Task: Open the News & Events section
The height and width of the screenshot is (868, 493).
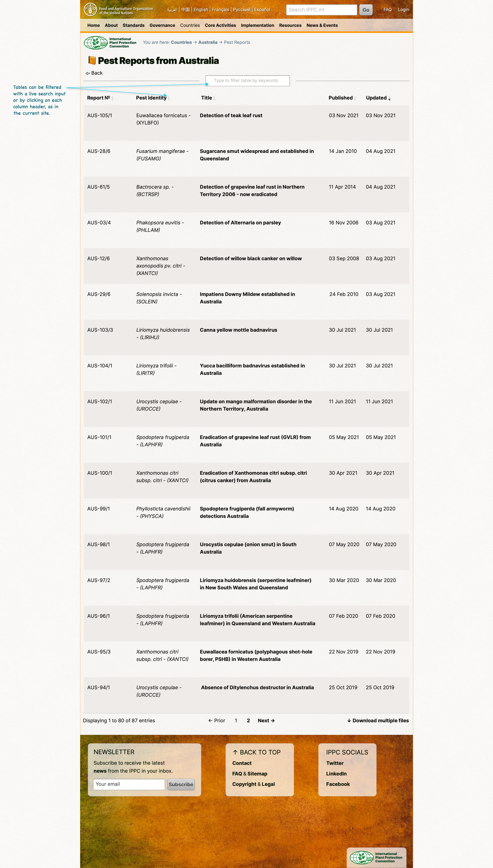Action: point(322,25)
